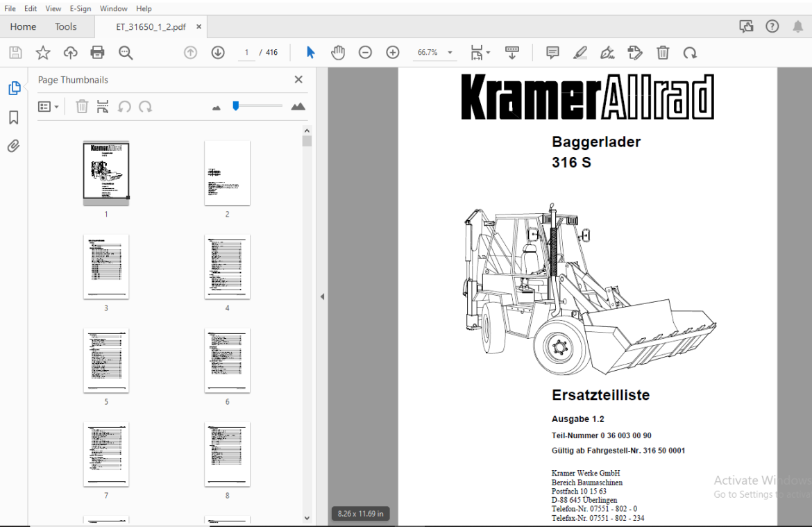812x527 pixels.
Task: Open the File menu
Action: coord(10,8)
